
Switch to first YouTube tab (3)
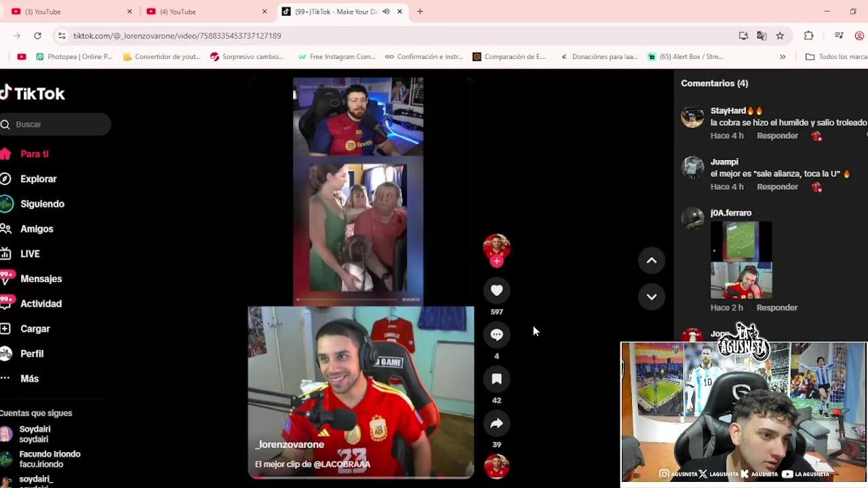71,12
